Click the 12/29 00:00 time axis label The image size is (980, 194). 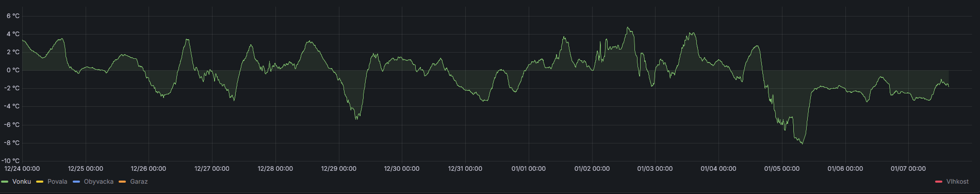pos(338,169)
